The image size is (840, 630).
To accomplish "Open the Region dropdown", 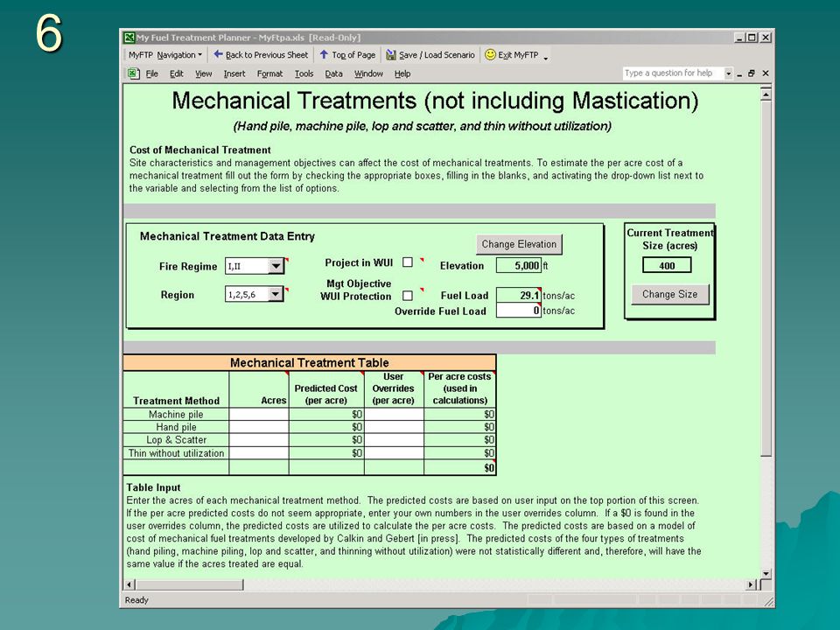I will [276, 294].
